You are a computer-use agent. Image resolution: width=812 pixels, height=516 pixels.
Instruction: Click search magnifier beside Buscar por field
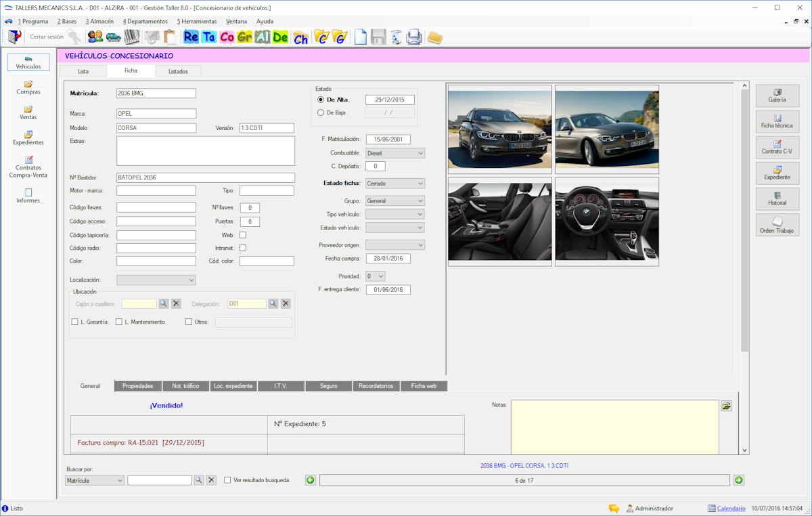click(199, 480)
